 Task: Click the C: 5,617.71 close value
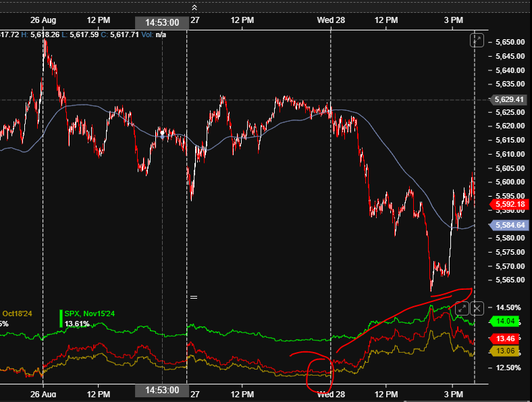(x=119, y=34)
